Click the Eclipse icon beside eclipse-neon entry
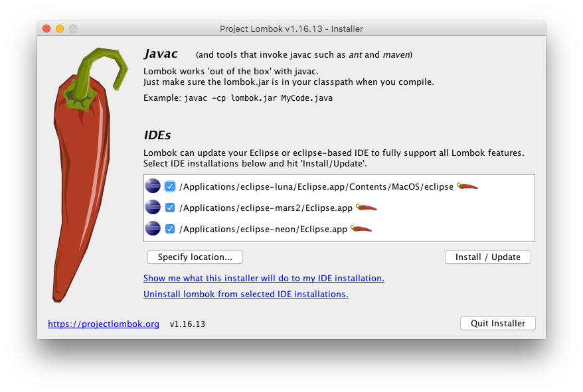Screen dimensions: 583x392 (153, 228)
